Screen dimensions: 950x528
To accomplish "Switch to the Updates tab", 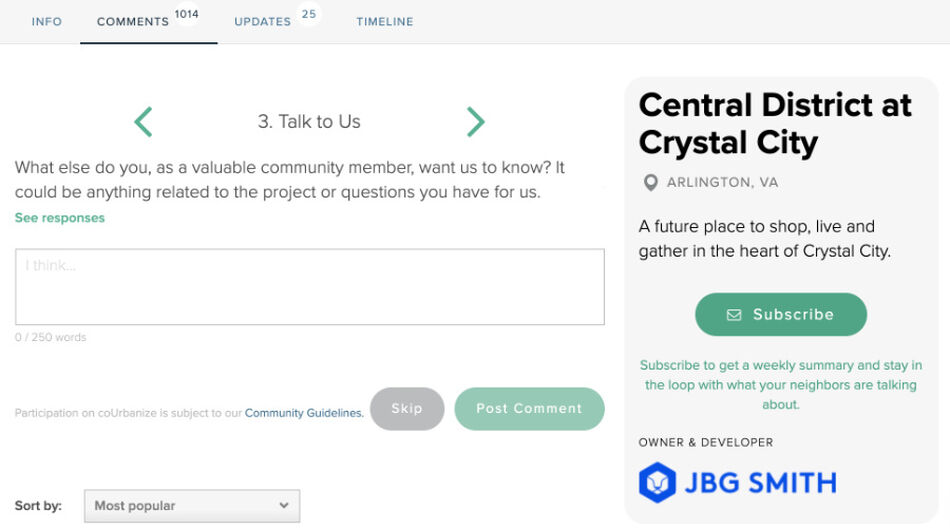I will (262, 22).
